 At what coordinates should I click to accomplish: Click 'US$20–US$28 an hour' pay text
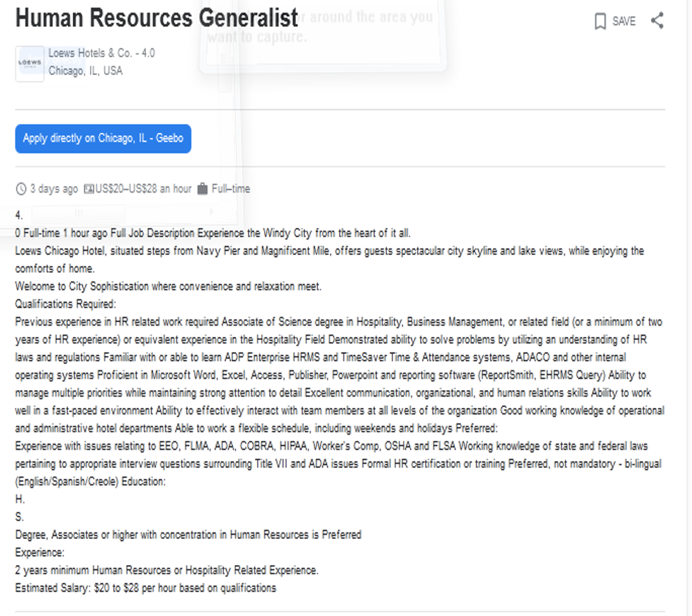click(144, 189)
